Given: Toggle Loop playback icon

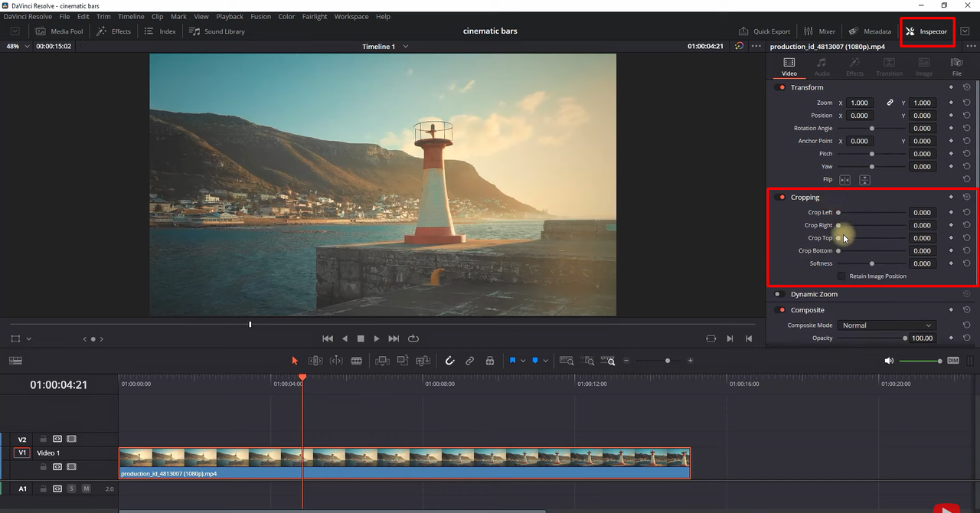Looking at the screenshot, I should (x=413, y=338).
